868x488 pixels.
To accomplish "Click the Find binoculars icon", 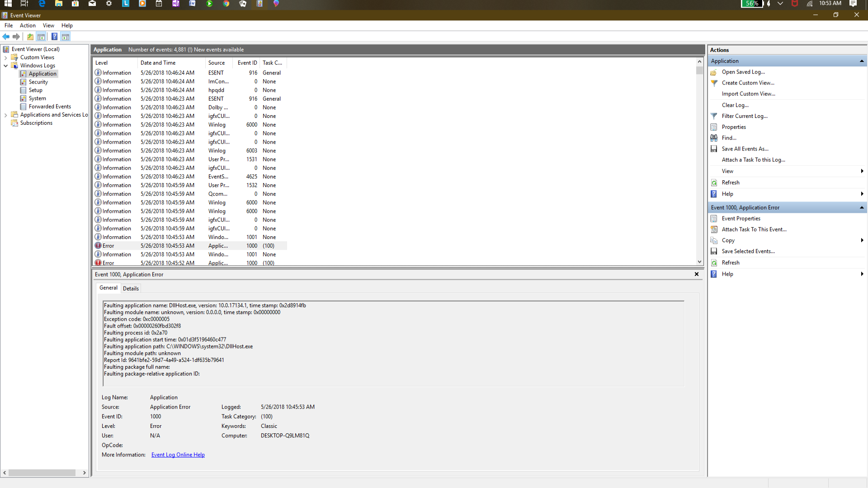I will [714, 138].
